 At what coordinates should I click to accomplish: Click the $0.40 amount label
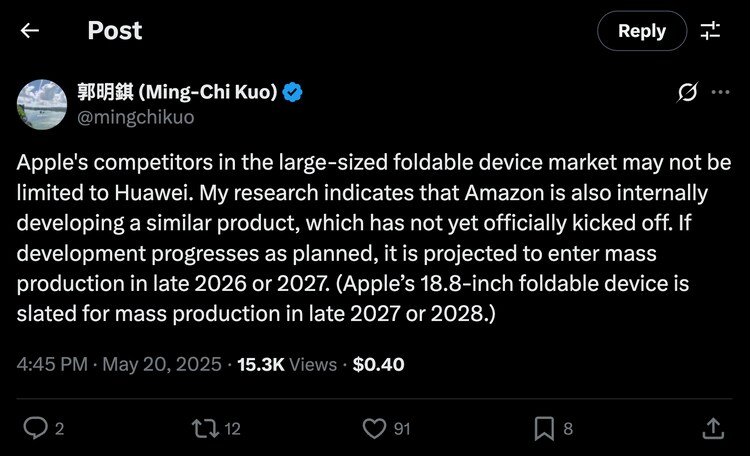pos(379,365)
